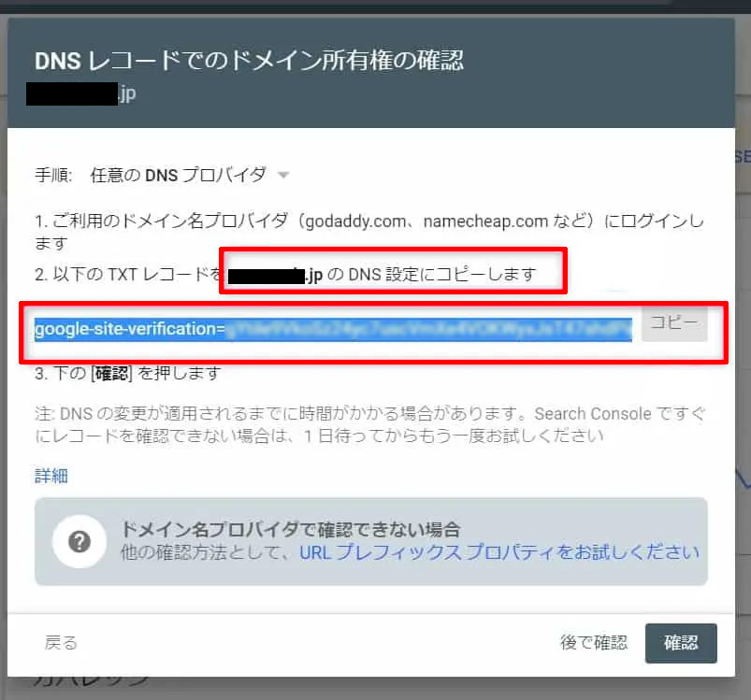Click the ドメイン名プロバイダで確認できない場合 heading

coord(291,530)
